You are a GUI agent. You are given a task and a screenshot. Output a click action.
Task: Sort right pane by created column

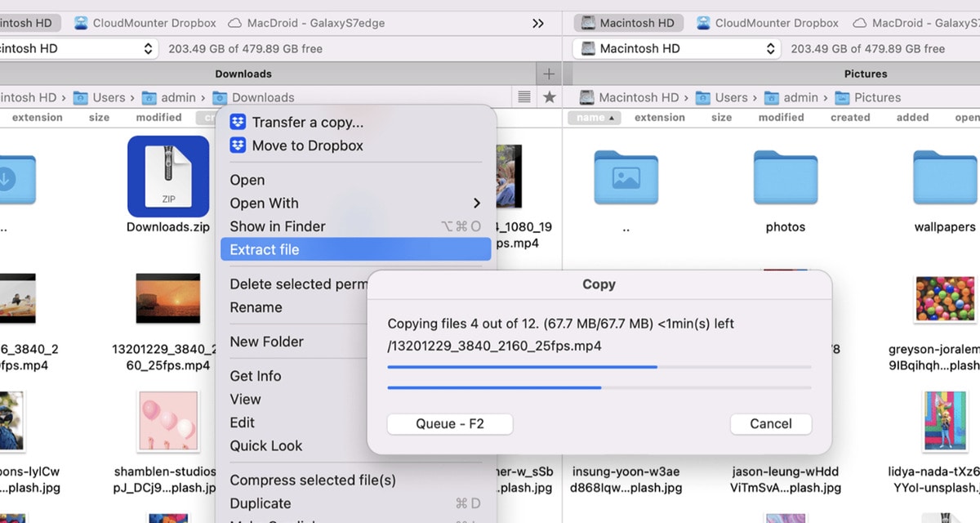850,118
